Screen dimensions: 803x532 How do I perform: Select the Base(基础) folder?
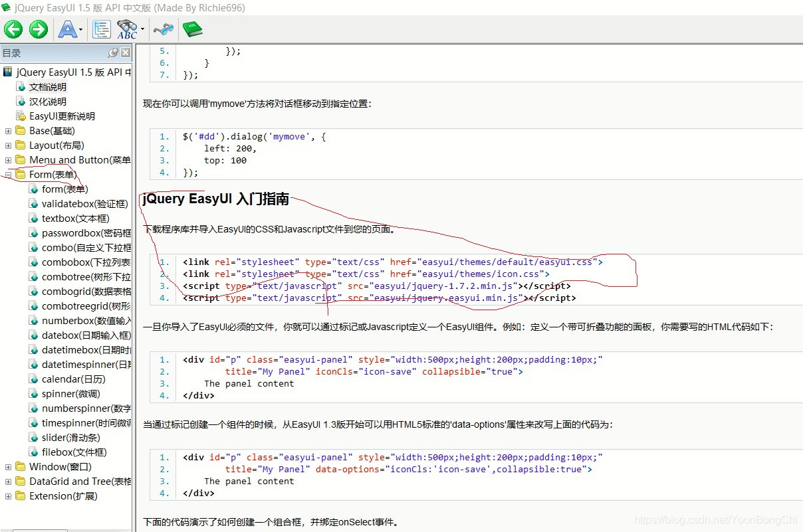coord(52,131)
